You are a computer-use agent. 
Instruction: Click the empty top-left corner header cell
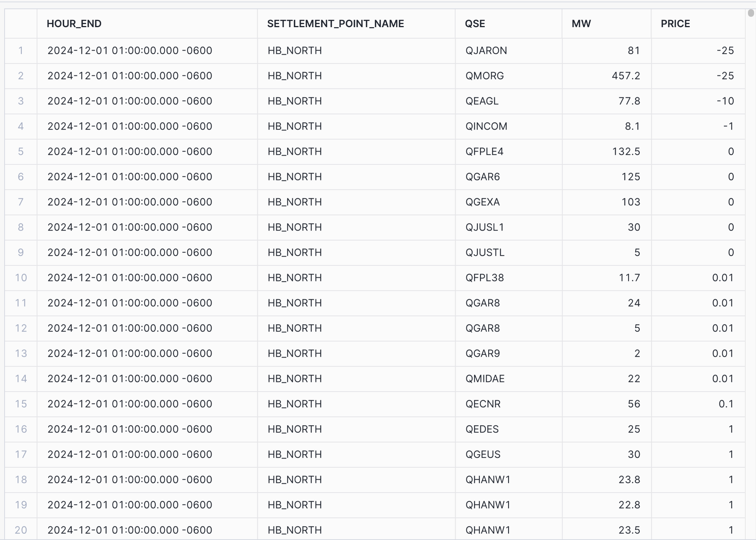pos(21,24)
